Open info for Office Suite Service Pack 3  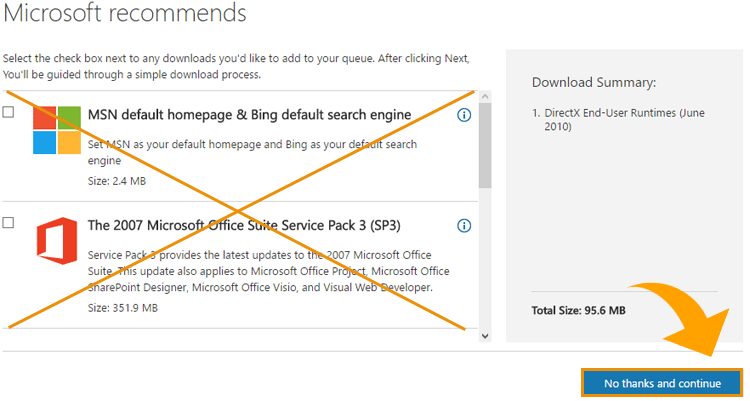[464, 225]
